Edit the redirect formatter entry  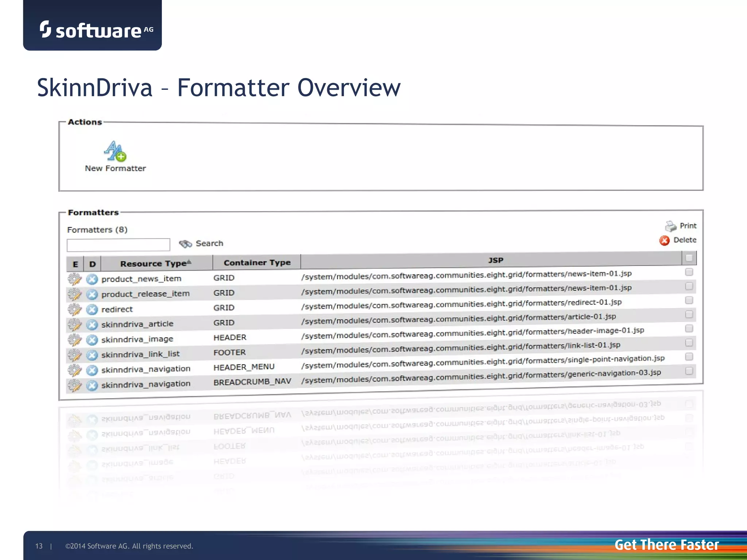(75, 310)
